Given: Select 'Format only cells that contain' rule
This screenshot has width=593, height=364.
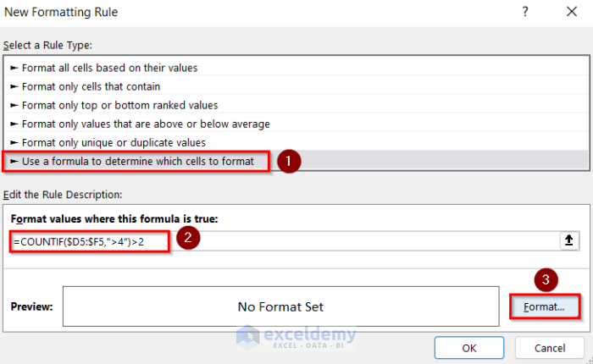Looking at the screenshot, I should point(91,86).
